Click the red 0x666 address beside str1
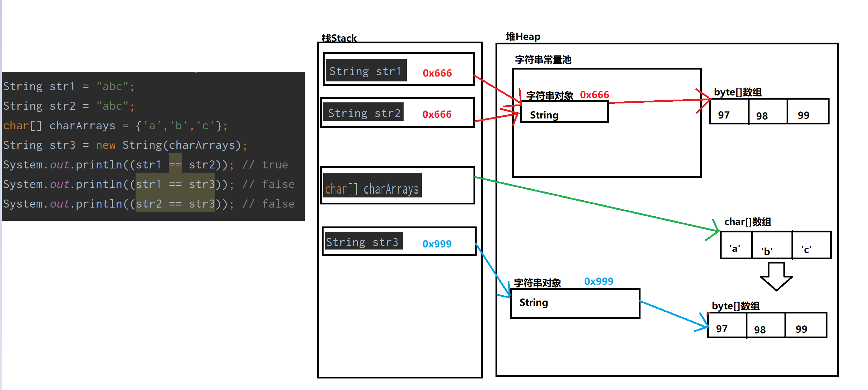 point(437,73)
